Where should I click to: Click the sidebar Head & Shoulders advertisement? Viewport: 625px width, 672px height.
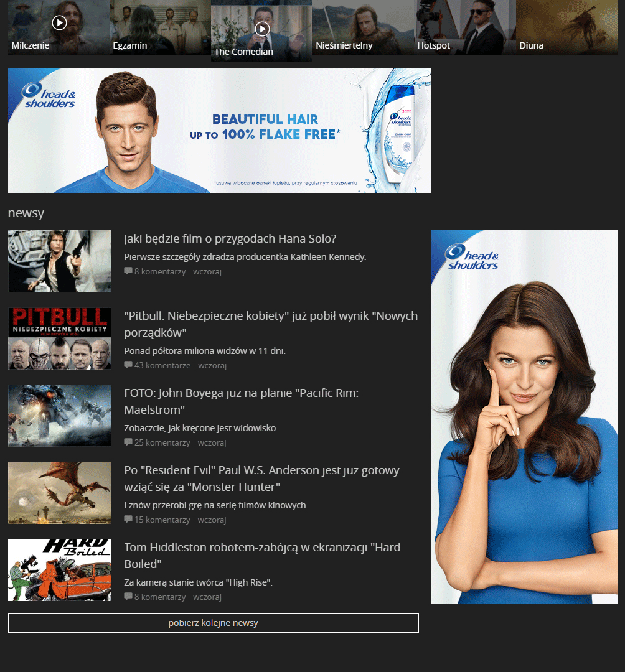click(x=525, y=416)
